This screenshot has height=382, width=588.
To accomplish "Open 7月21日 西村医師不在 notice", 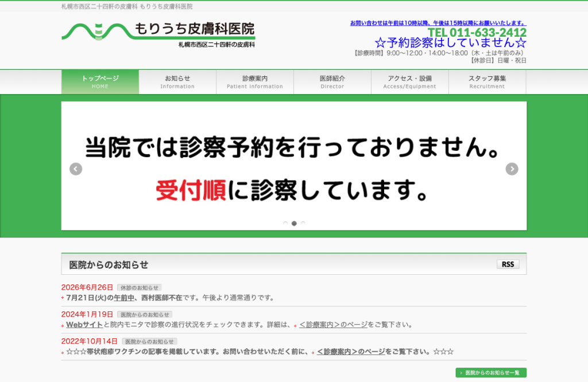I will pos(170,298).
